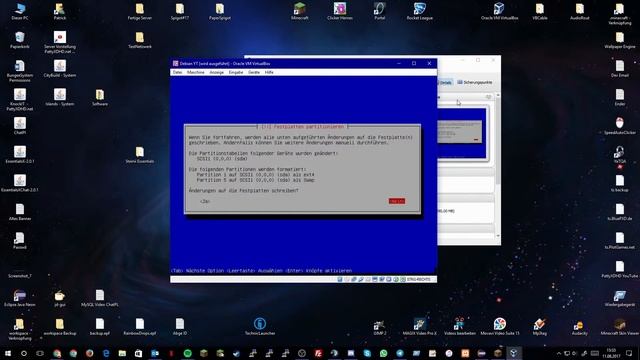Viewport: 640px width, 360px height.
Task: Open the Anzeige menu
Action: pos(216,72)
